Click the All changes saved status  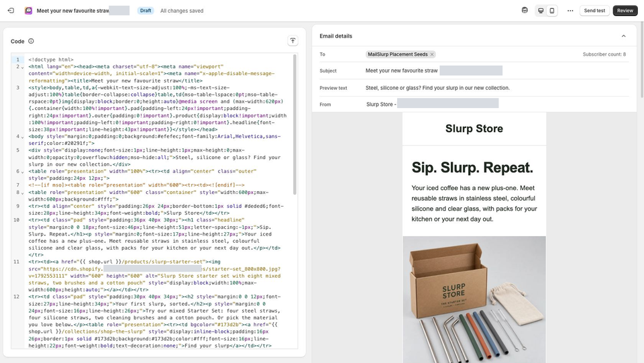pos(182,11)
